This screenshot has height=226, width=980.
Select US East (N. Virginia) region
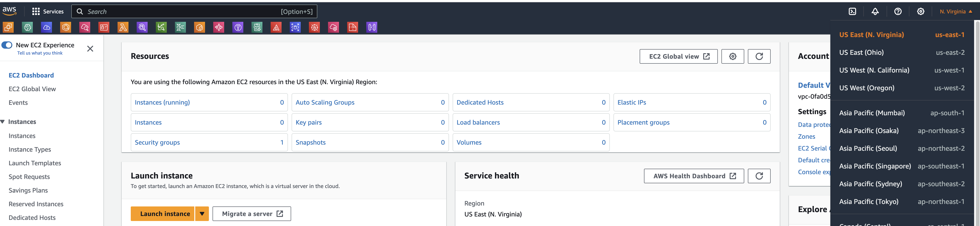click(902, 35)
